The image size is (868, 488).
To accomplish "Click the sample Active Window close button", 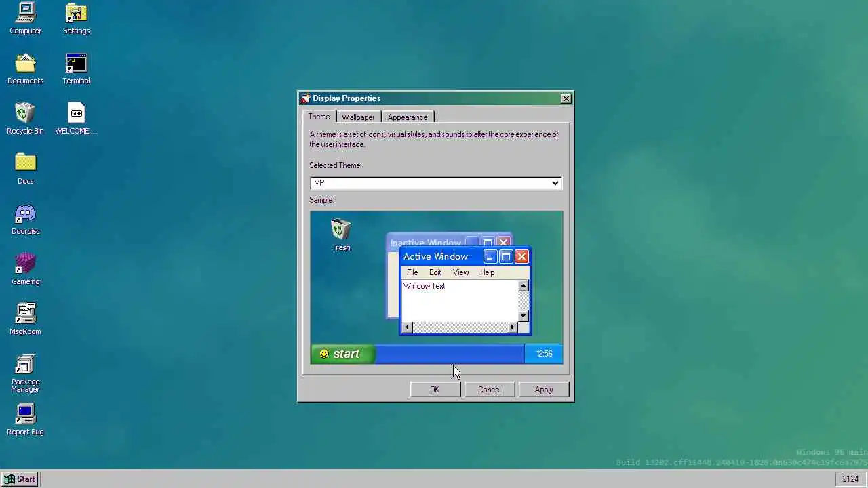I will pyautogui.click(x=521, y=256).
